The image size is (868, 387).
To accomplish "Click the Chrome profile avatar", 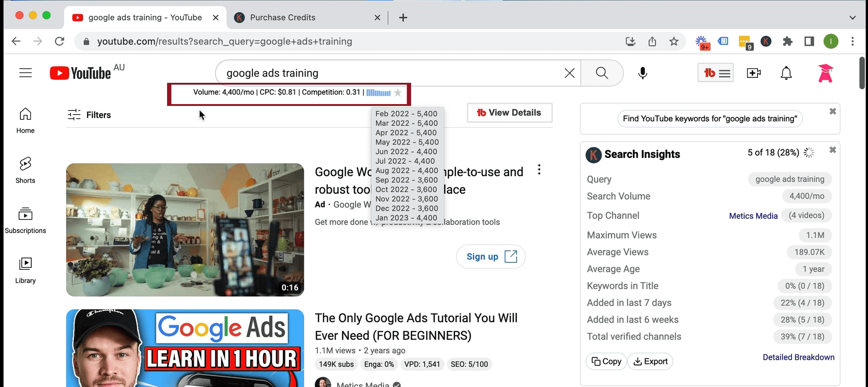I will click(831, 41).
